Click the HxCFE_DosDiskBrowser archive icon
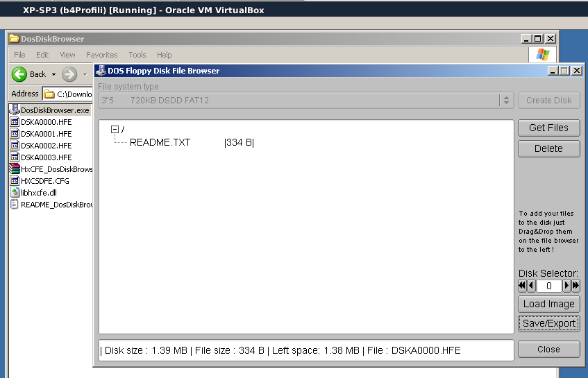Viewport: 588px width, 378px height. pyautogui.click(x=15, y=169)
